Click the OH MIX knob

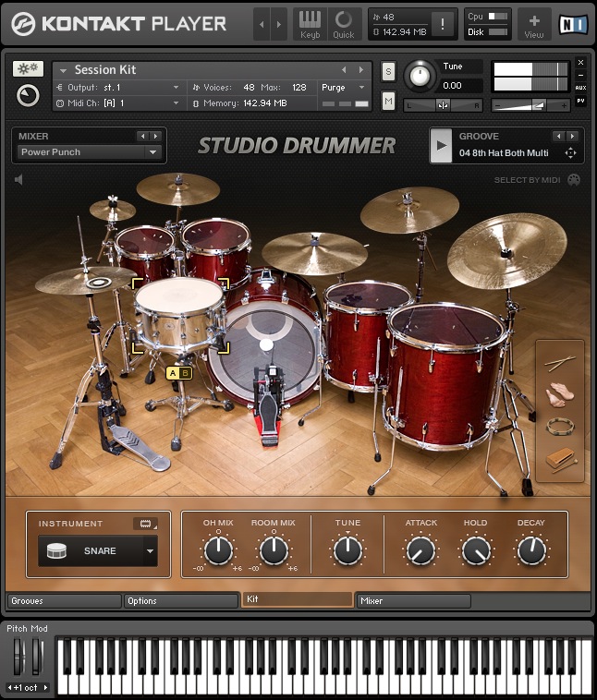coord(218,549)
